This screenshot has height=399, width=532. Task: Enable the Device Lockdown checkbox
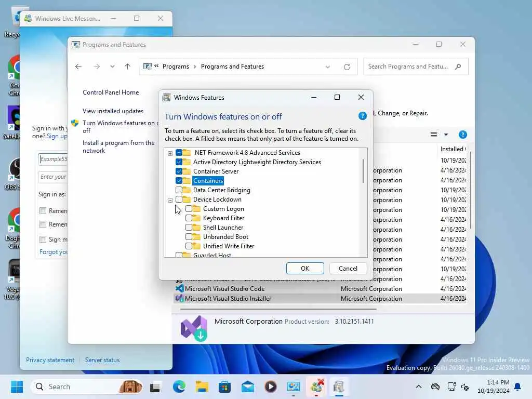tap(179, 199)
